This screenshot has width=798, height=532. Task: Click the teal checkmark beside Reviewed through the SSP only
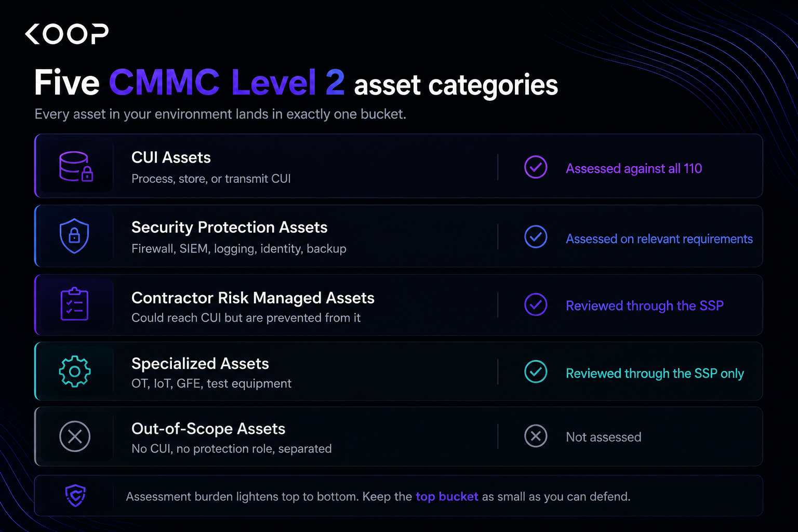coord(536,372)
